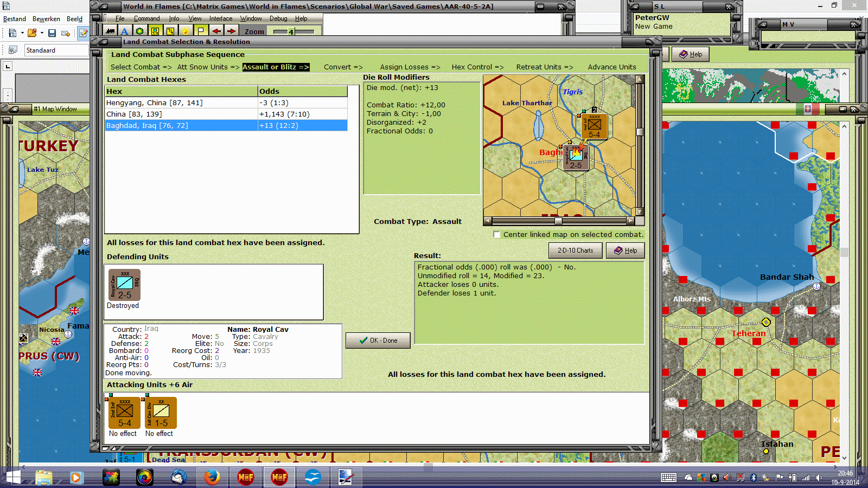Select the destroyed Royal Cav defending unit
Viewport: 868px width, 488px height.
pyautogui.click(x=125, y=285)
